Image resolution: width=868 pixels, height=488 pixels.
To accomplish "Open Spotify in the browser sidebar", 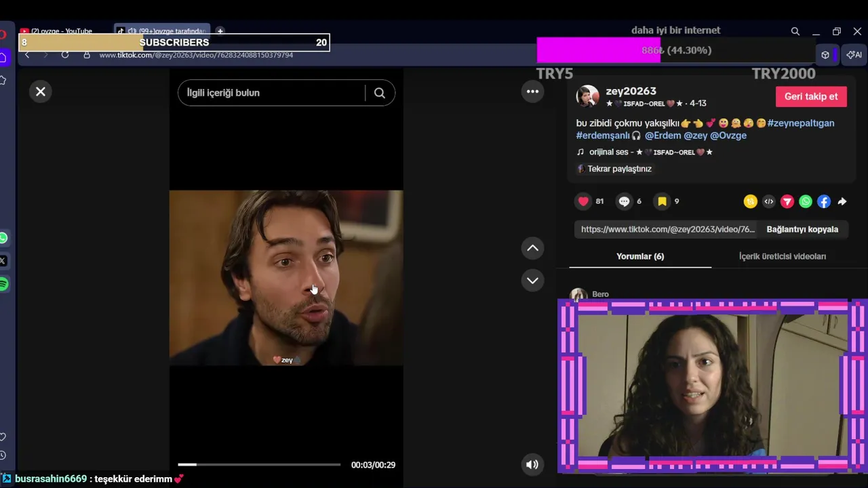I will coord(3,284).
